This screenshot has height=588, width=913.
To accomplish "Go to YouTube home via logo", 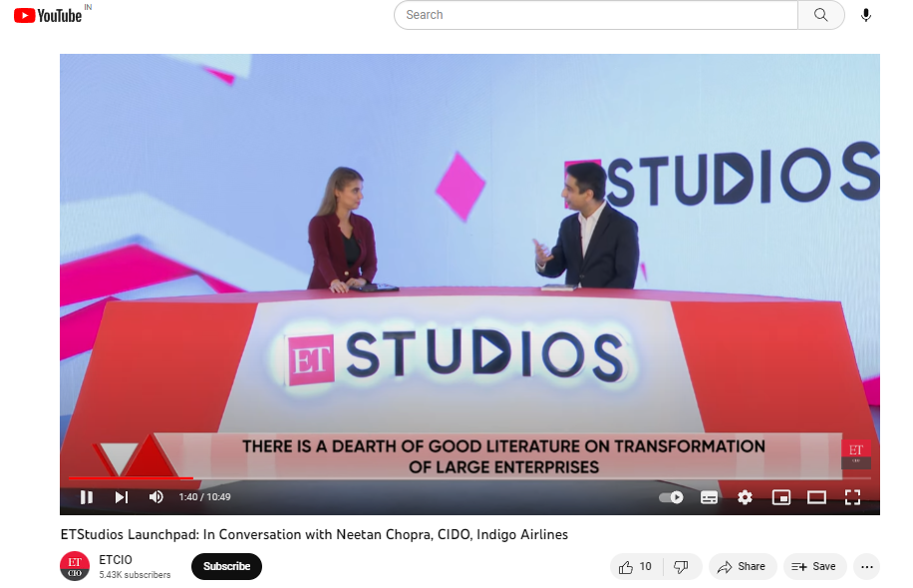I will point(48,15).
